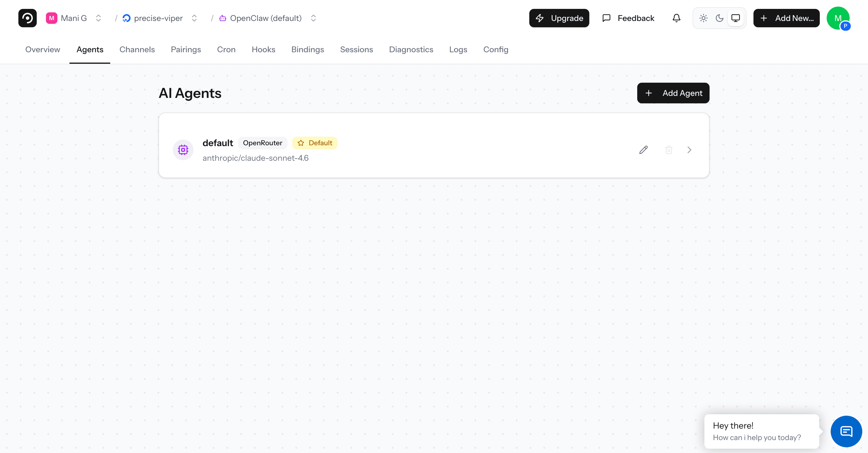
Task: Open the Diagnostics tab
Action: [411, 50]
